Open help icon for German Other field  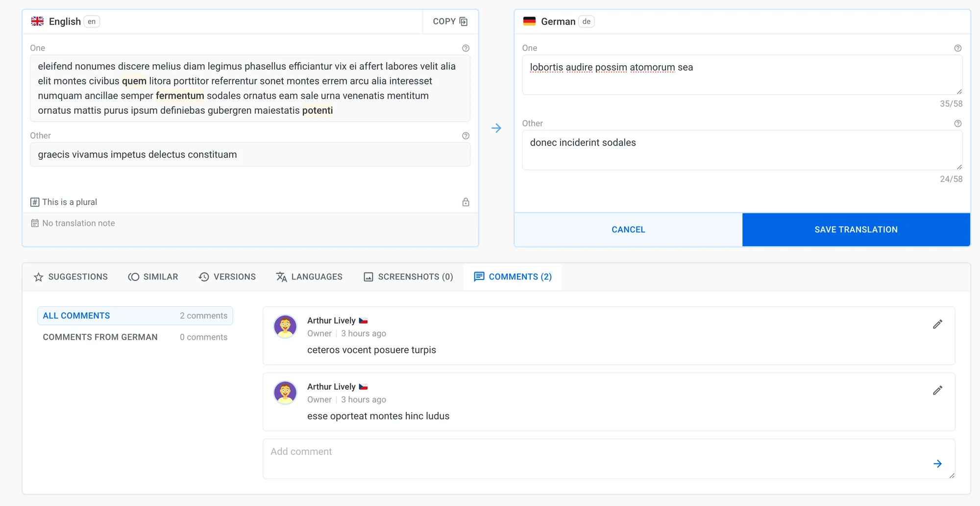957,124
